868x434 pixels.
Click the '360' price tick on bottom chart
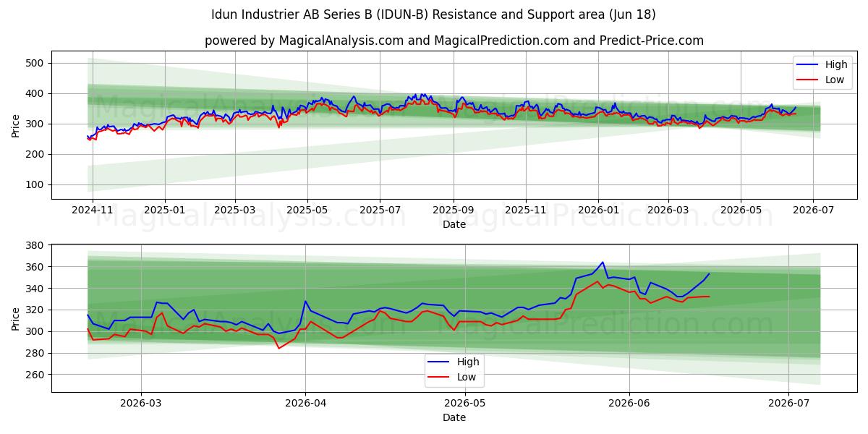click(36, 267)
